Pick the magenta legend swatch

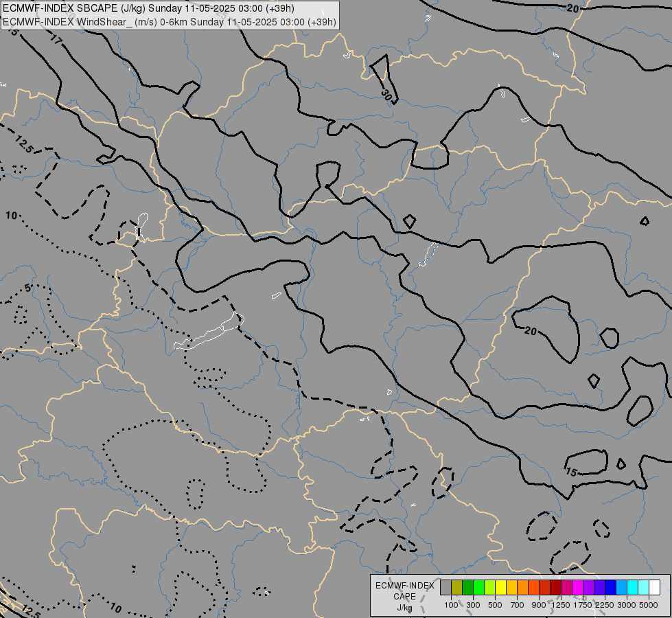click(578, 588)
